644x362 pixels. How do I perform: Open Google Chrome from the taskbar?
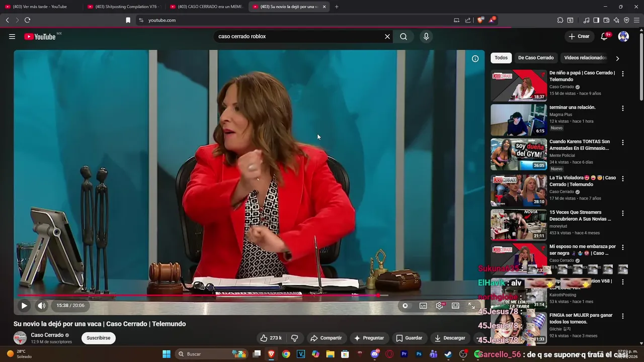[x=286, y=354]
